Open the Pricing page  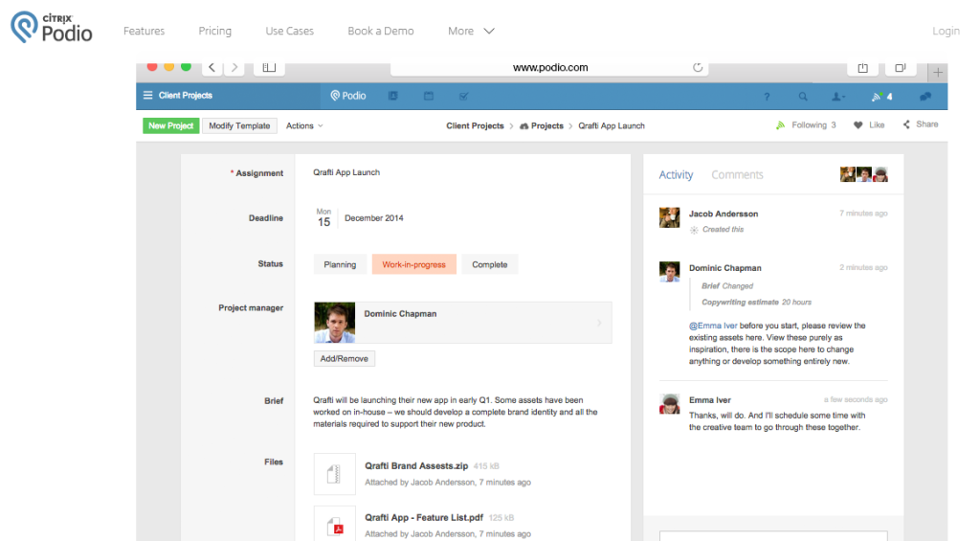(x=215, y=31)
